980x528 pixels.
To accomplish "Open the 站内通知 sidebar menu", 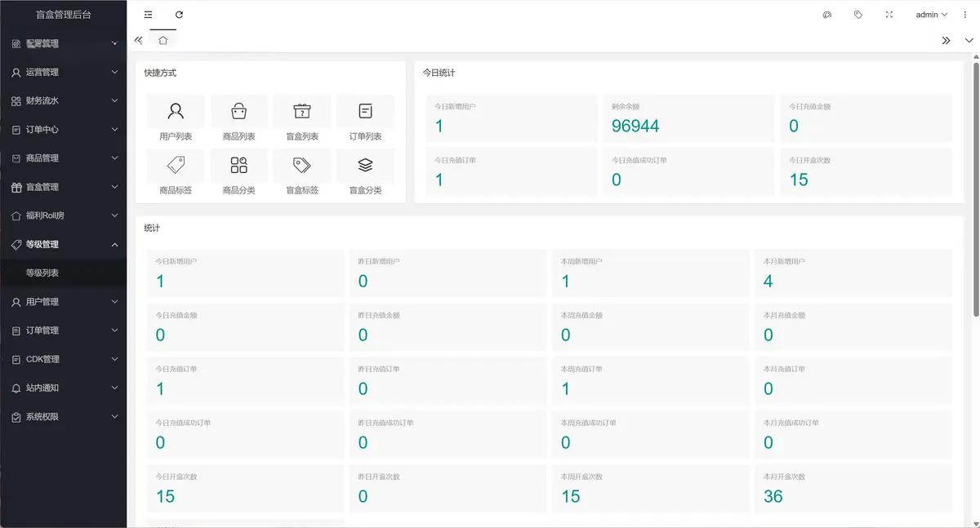I will point(63,388).
